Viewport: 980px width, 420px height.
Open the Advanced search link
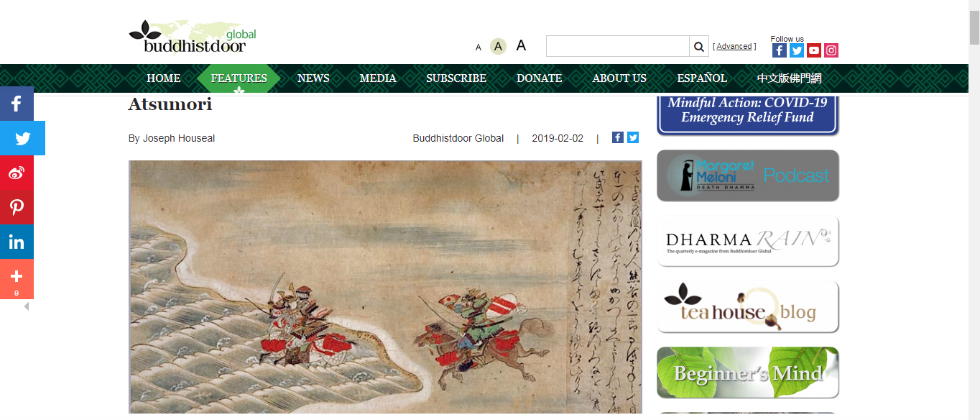tap(734, 46)
